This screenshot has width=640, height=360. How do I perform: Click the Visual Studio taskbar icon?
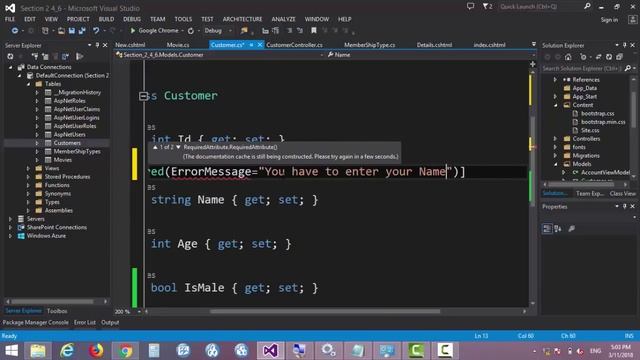tap(271, 351)
